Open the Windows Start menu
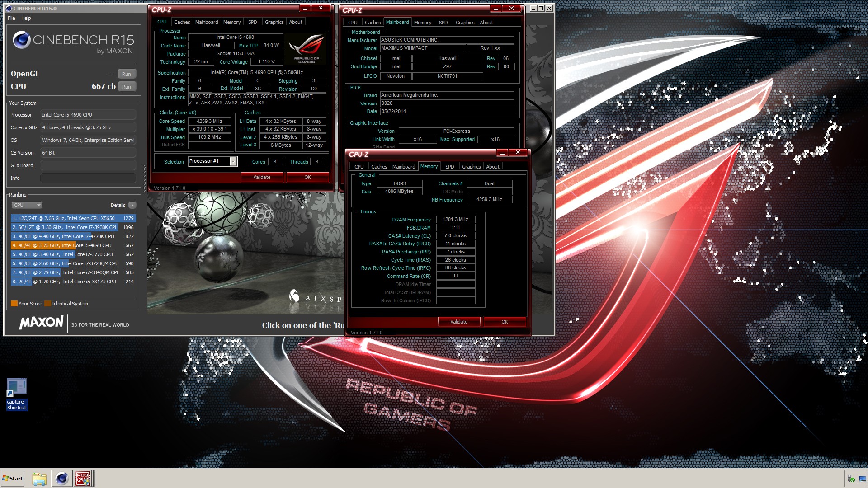This screenshot has width=868, height=488. coord(13,479)
